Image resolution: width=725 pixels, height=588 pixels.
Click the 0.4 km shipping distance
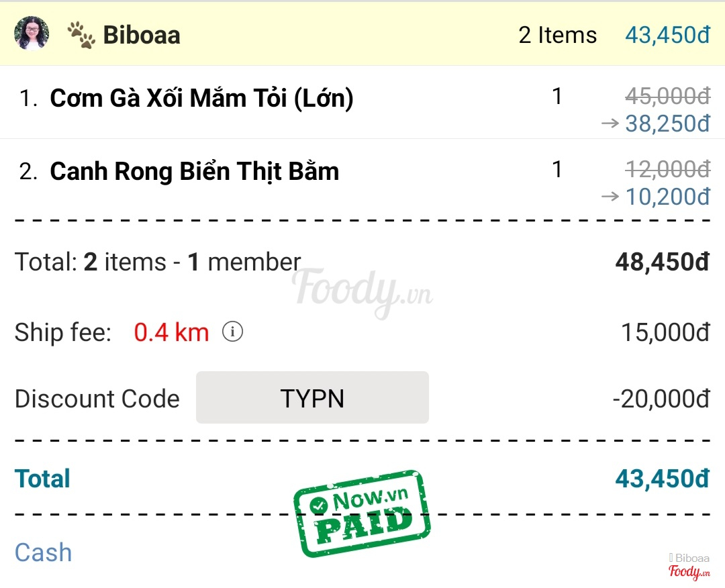171,332
